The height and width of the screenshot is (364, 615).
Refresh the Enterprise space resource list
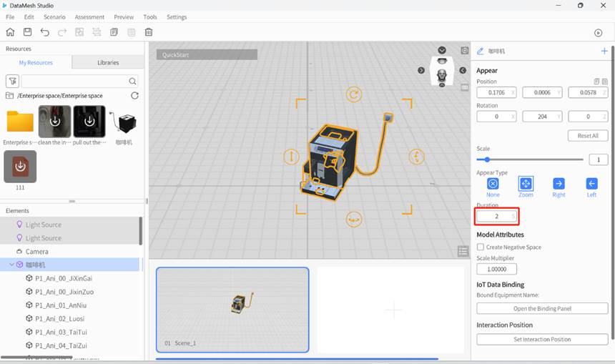tap(134, 96)
